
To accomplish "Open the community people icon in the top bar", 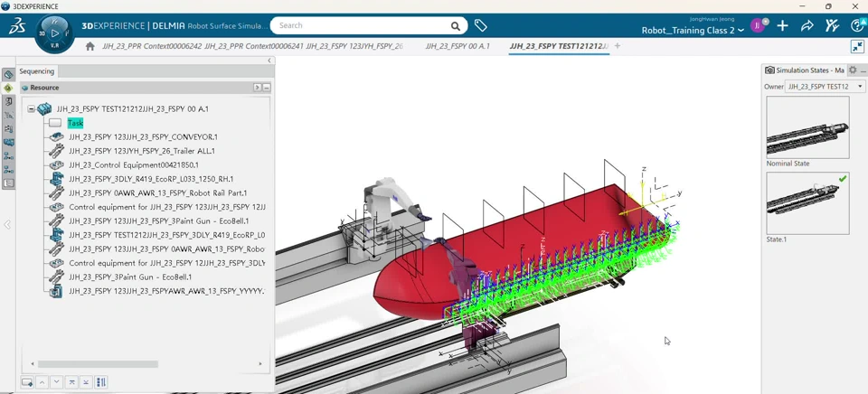I will (832, 25).
